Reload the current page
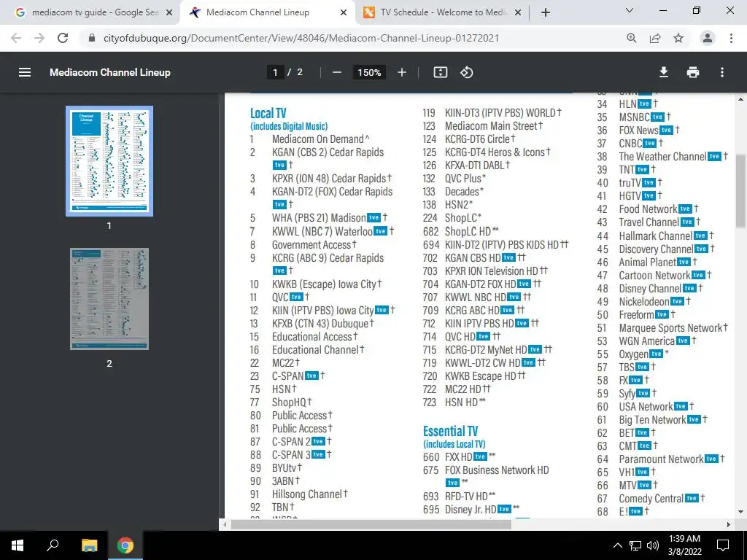 [x=63, y=38]
